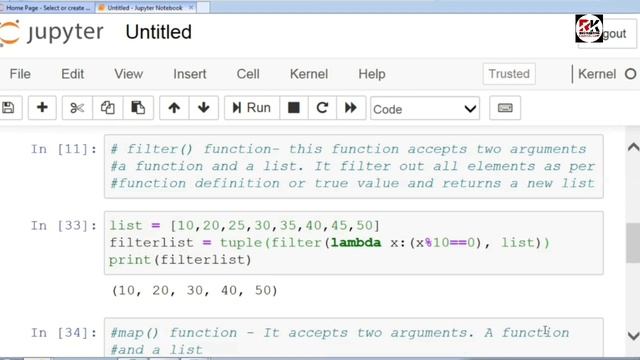The image size is (640, 360).
Task: Open the File menu
Action: [20, 74]
